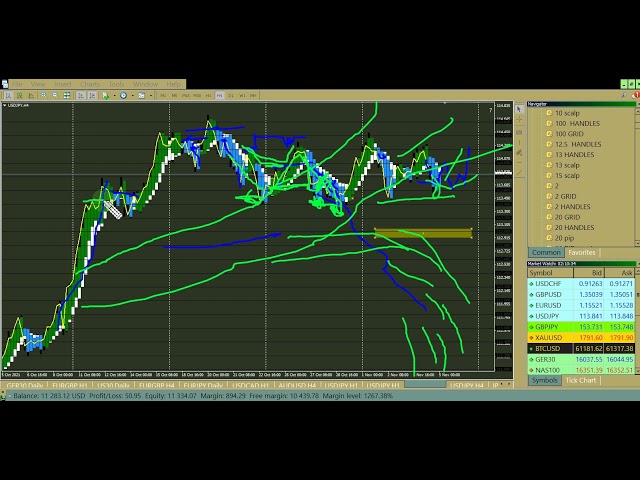Viewport: 640px width, 480px height.
Task: Select the candlestick chart icon
Action: click(20, 96)
